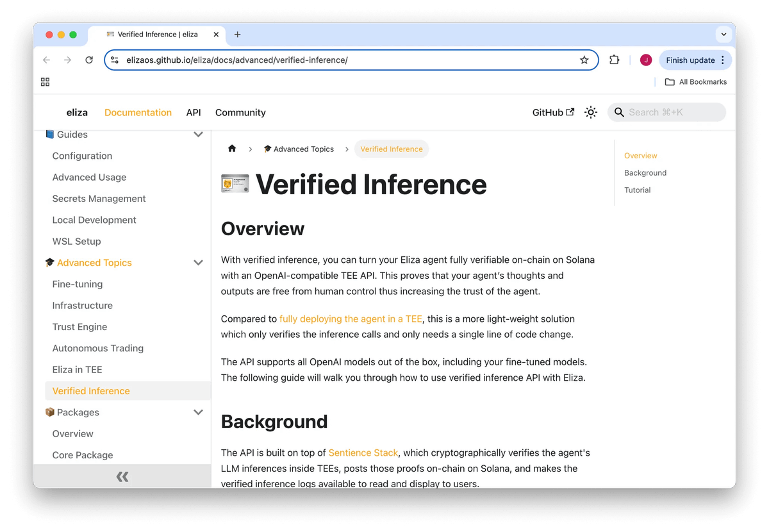Click the browser back arrow

pyautogui.click(x=46, y=60)
